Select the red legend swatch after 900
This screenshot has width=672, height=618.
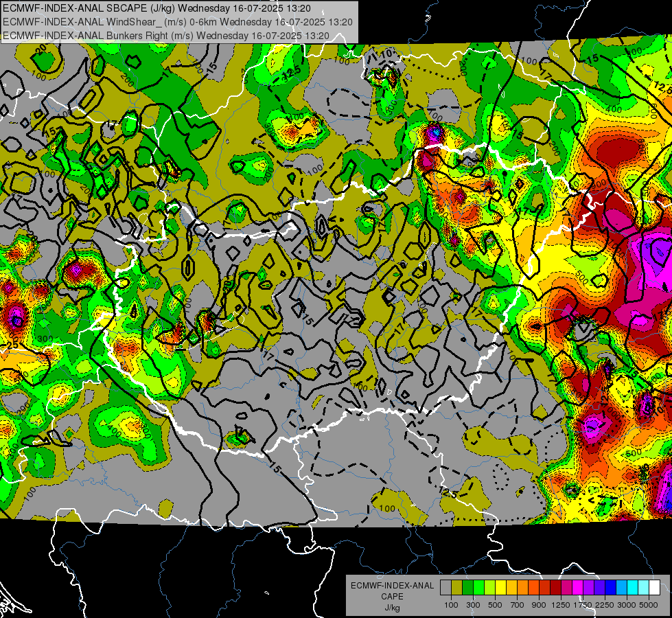tap(545, 588)
